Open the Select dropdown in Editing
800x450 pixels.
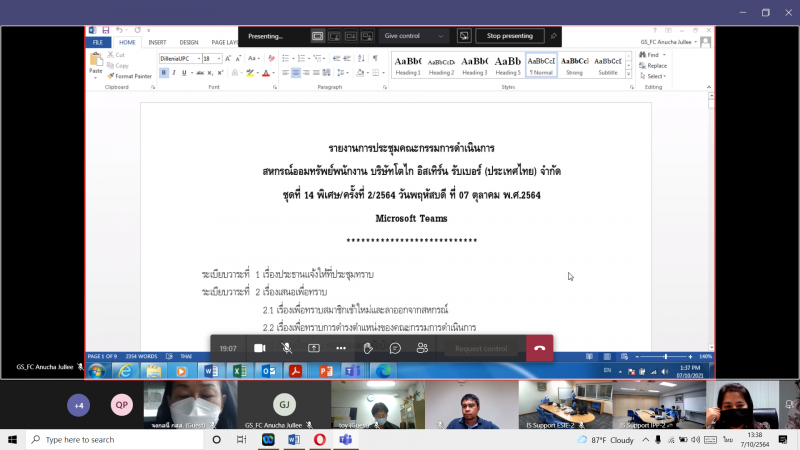(653, 76)
